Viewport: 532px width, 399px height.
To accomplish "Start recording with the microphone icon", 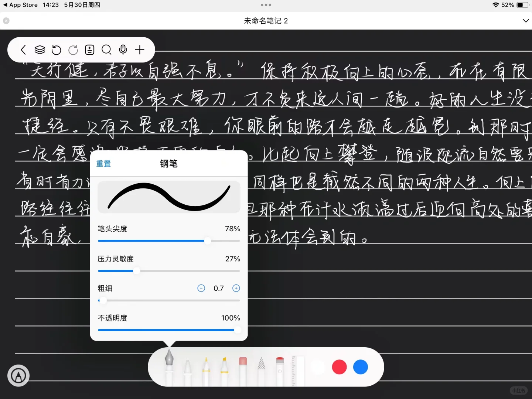I will pos(123,50).
